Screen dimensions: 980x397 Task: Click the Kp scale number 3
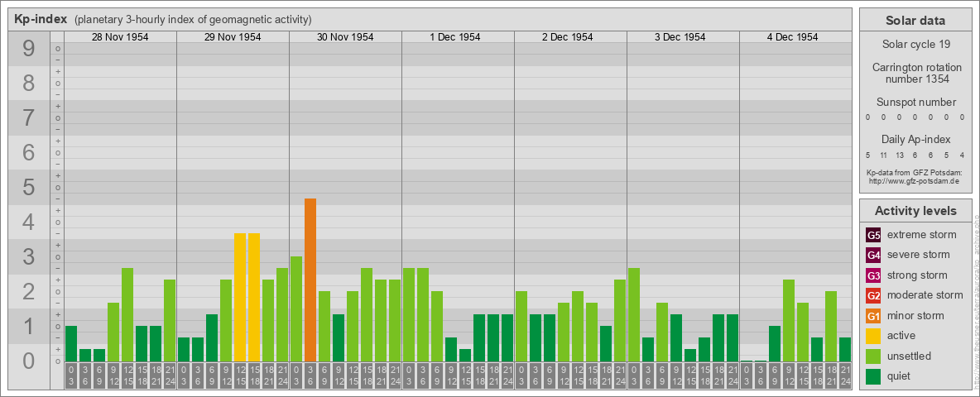point(29,256)
